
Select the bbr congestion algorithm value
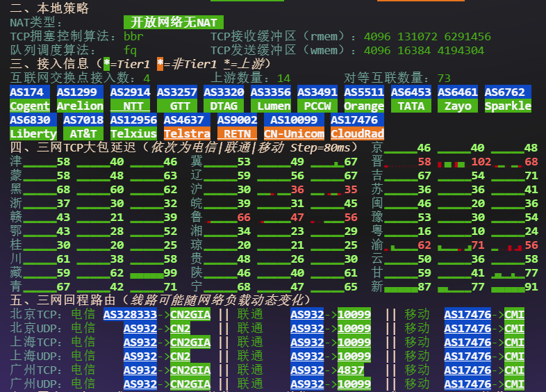[133, 36]
